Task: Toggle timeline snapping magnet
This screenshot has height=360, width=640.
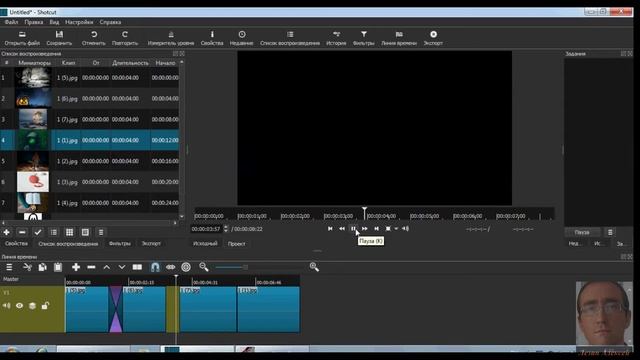Action: pyautogui.click(x=155, y=267)
